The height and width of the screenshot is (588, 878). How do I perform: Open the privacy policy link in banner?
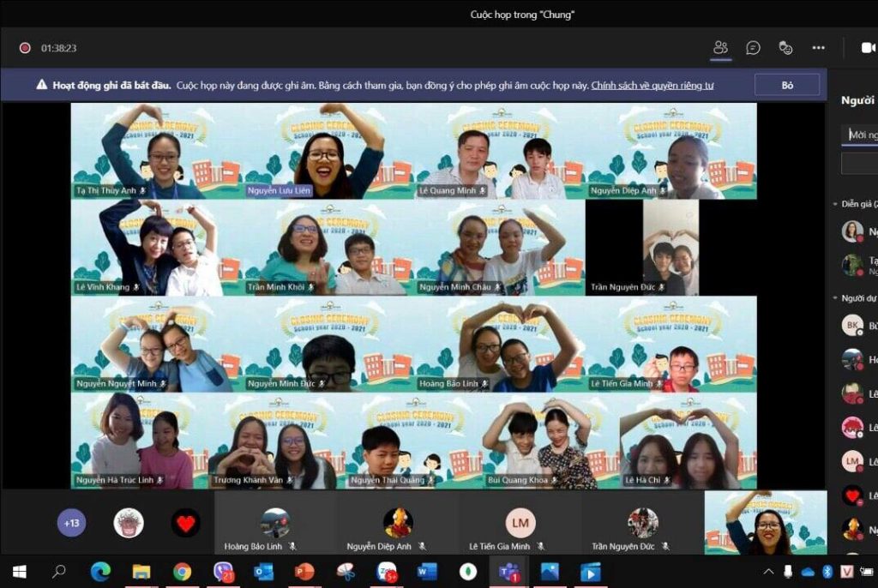[x=652, y=86]
